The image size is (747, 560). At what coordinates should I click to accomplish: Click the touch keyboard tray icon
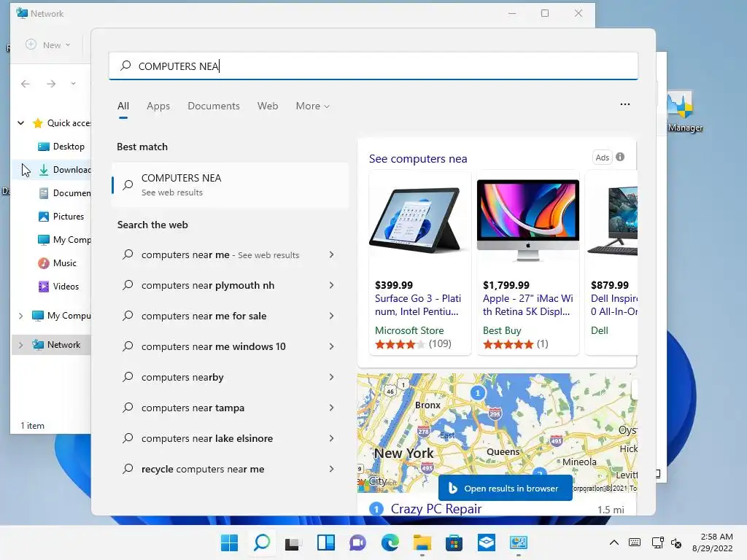pos(635,542)
